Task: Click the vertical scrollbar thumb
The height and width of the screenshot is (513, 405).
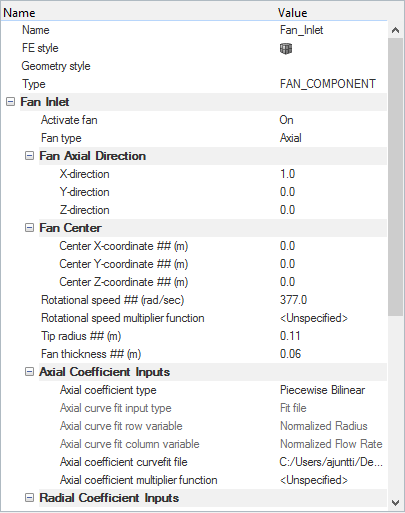Action: point(395,177)
